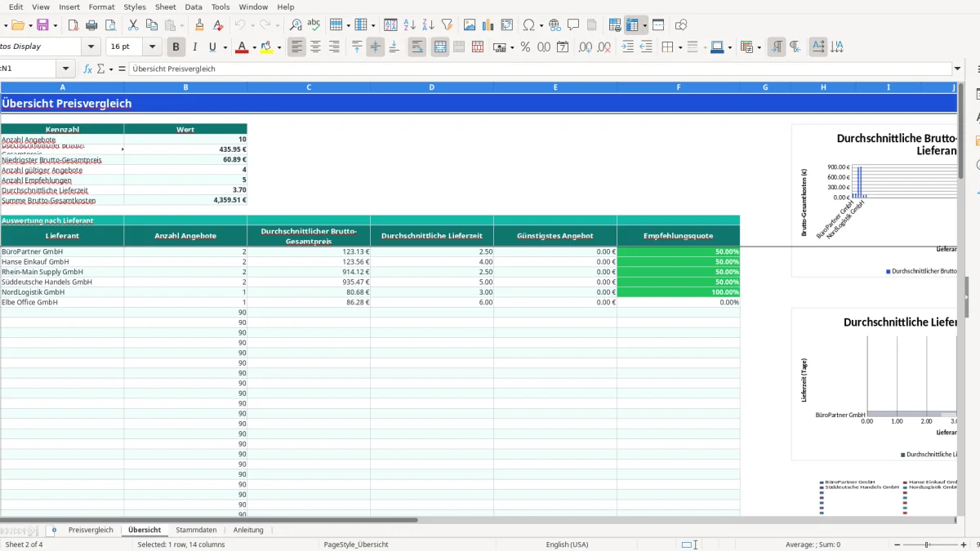Expand the formula bar

pyautogui.click(x=957, y=69)
